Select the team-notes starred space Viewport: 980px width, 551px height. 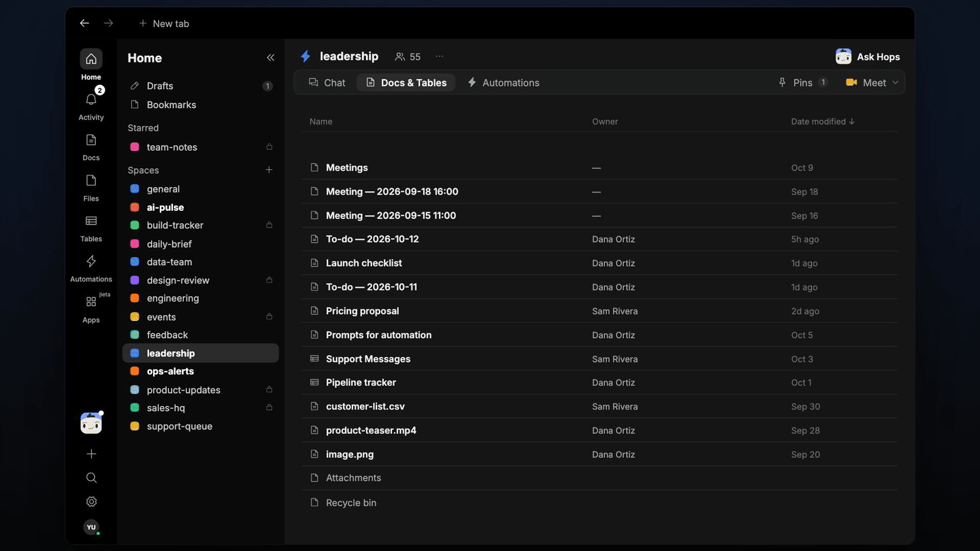click(201, 147)
